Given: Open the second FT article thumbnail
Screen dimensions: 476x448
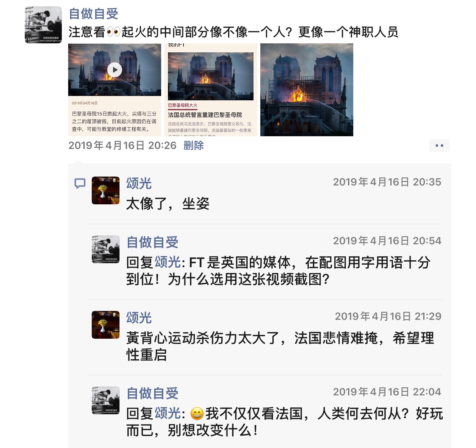Looking at the screenshot, I should coord(211,90).
